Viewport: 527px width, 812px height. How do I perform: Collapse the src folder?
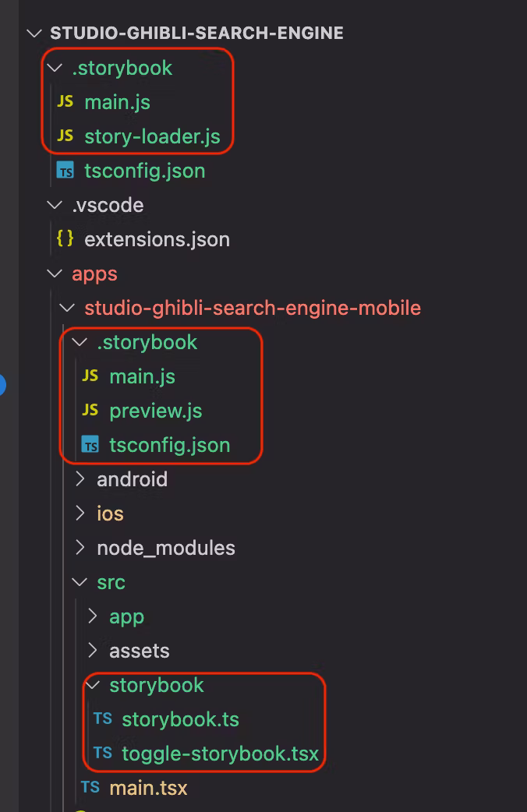(x=79, y=582)
